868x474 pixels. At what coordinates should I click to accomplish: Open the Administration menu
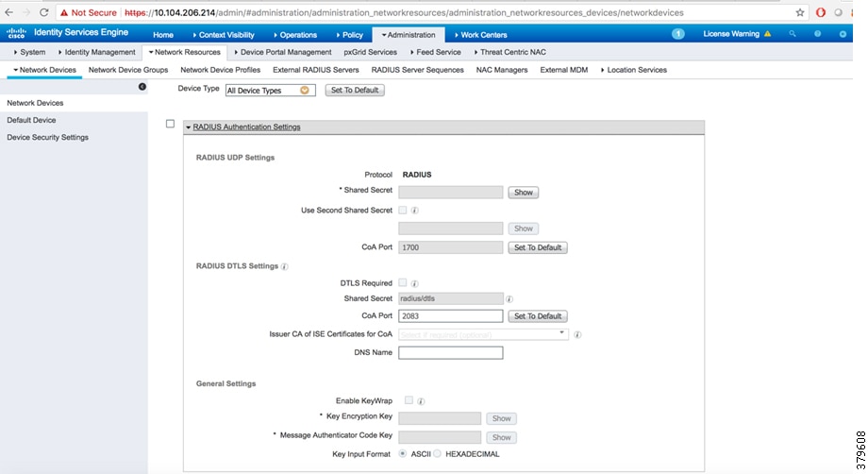(409, 34)
